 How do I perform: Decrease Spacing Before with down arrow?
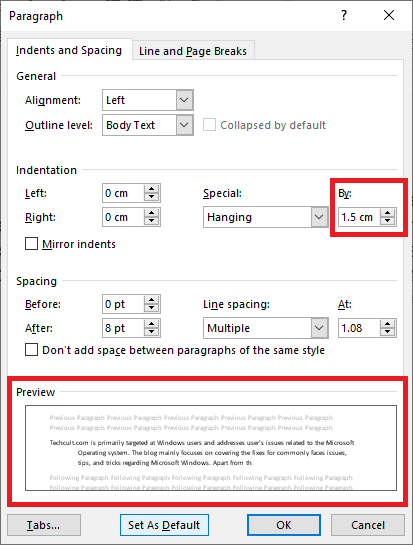coord(152,308)
